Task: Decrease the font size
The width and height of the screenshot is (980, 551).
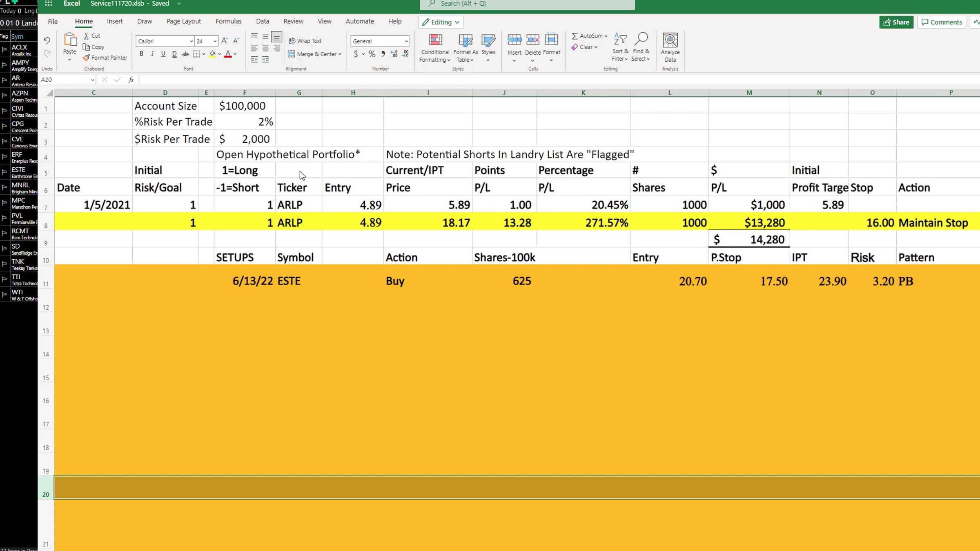Action: click(236, 41)
